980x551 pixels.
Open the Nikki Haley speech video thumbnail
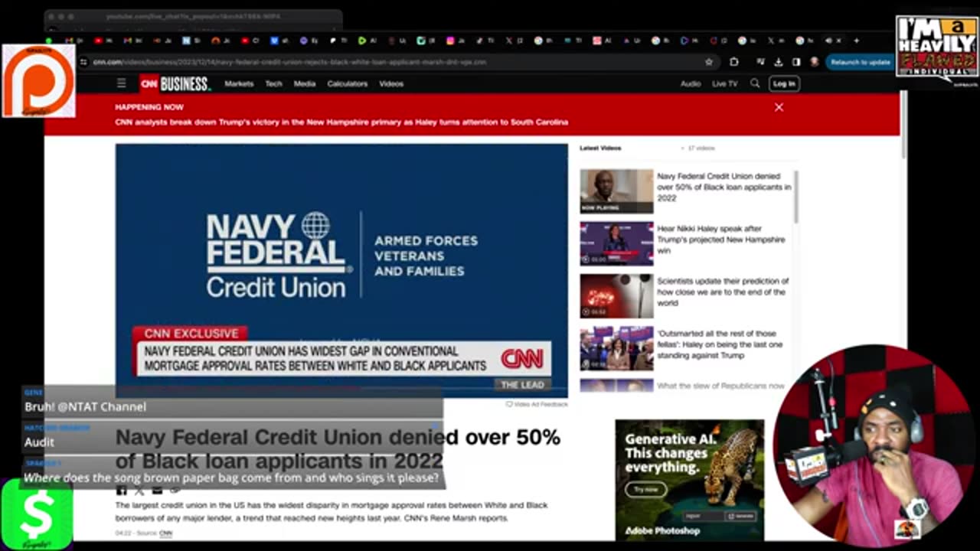(x=616, y=243)
